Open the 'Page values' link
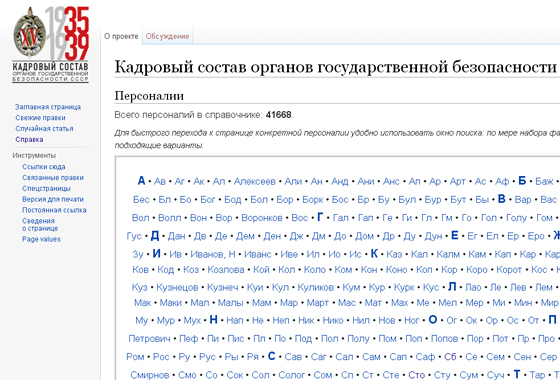 point(41,239)
